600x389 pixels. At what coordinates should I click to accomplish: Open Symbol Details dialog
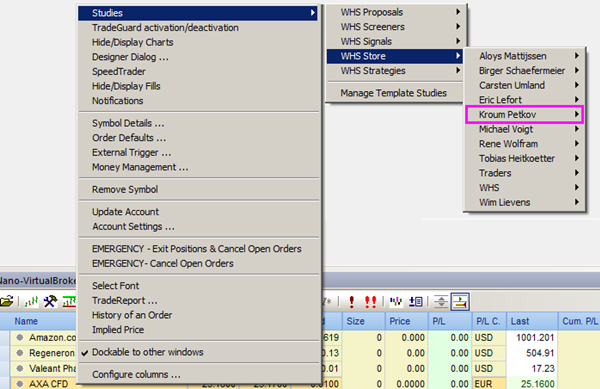pos(199,123)
